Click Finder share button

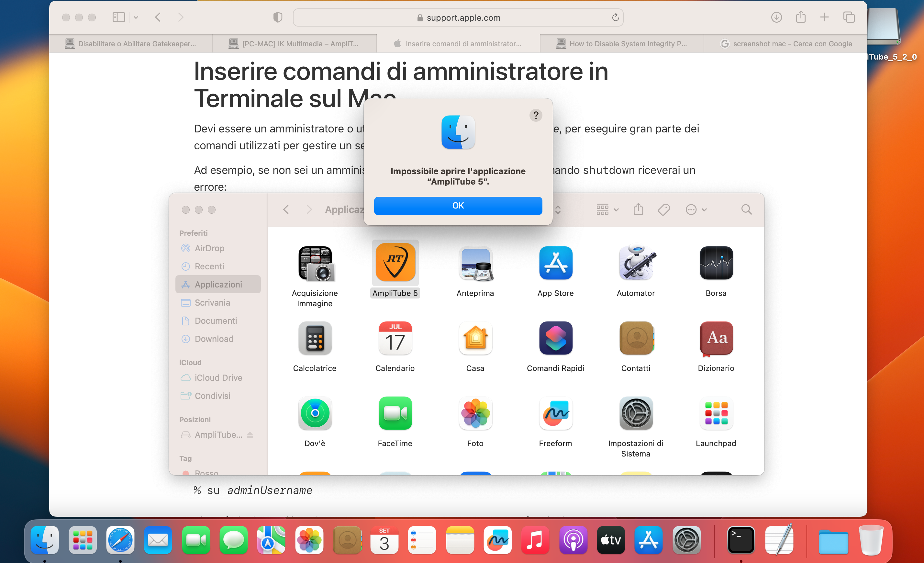click(x=638, y=209)
